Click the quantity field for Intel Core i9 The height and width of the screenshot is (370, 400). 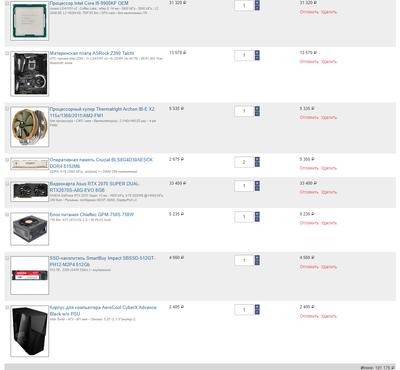[x=244, y=6]
